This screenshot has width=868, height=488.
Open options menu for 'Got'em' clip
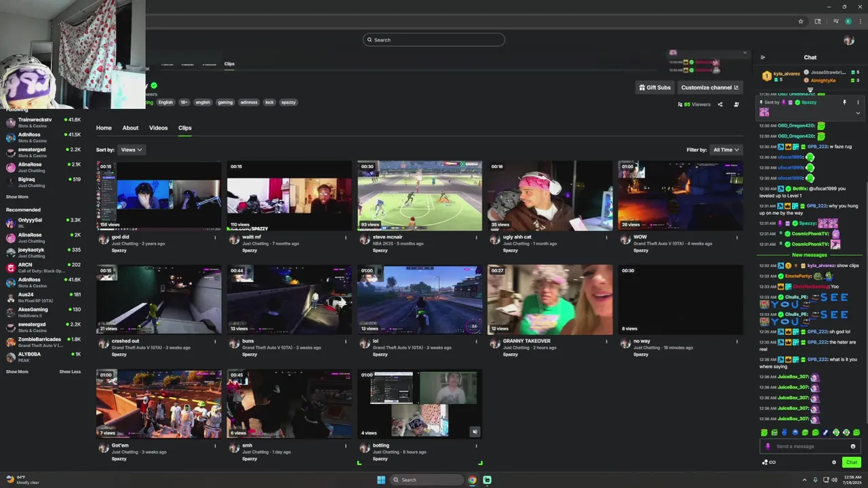216,446
